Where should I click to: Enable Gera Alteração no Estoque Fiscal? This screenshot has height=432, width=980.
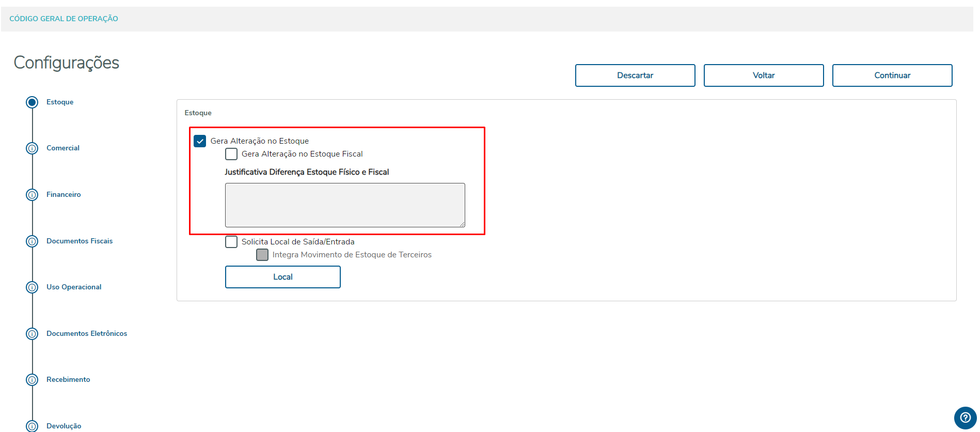pyautogui.click(x=231, y=154)
